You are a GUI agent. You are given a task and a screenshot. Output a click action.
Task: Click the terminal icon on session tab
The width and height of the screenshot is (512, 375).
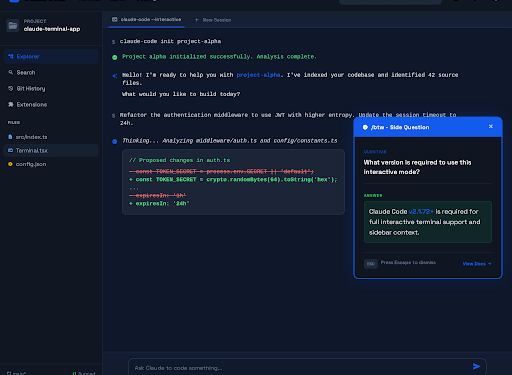click(115, 19)
